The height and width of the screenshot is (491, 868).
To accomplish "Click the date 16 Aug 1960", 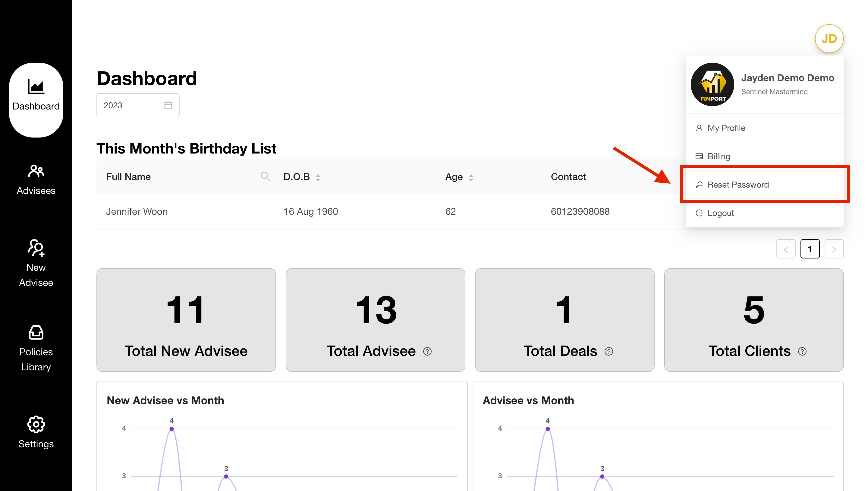I will 311,211.
